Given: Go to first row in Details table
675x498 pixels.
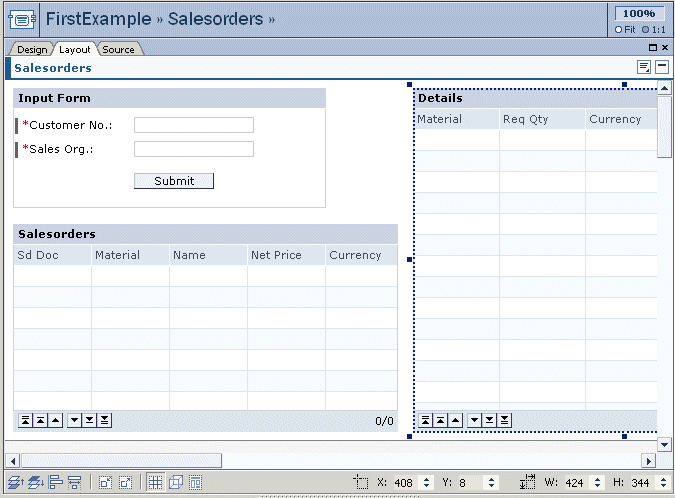Looking at the screenshot, I should 425,420.
